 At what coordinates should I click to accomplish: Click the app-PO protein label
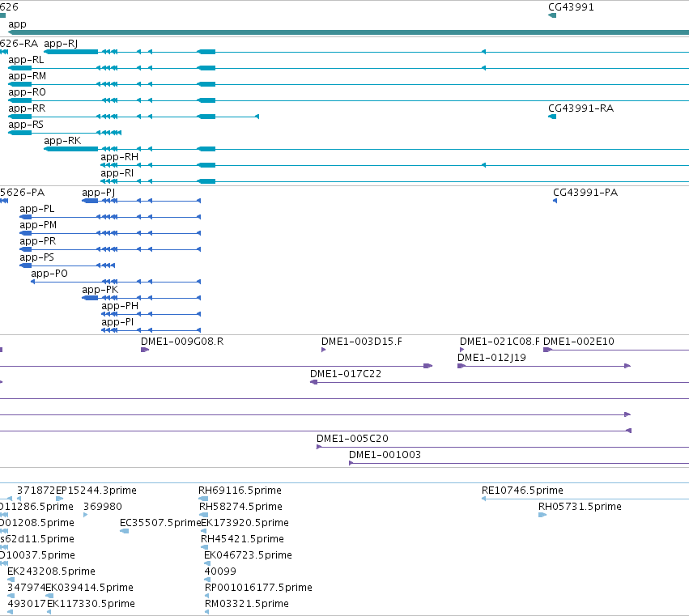click(x=49, y=274)
